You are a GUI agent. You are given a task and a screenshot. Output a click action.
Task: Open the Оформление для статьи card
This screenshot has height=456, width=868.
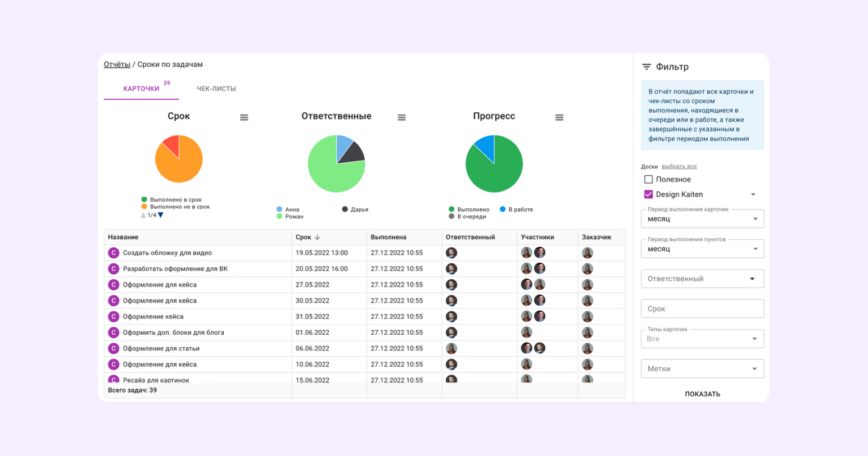click(161, 348)
